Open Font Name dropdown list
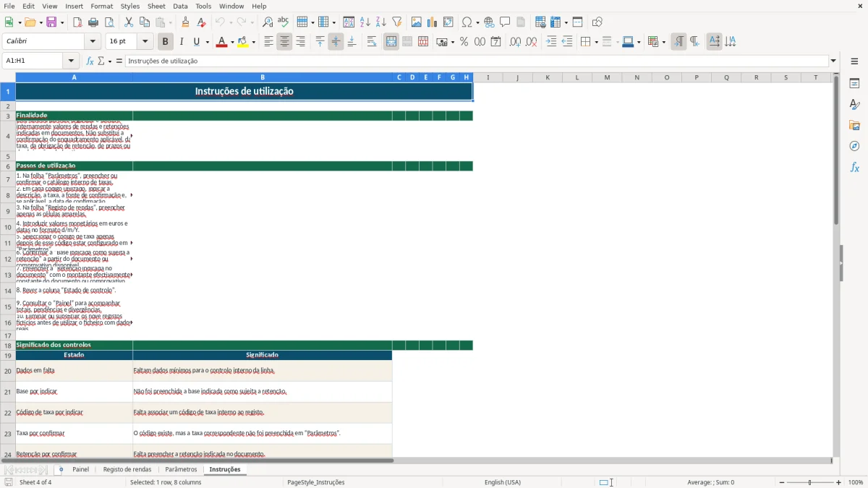 [93, 42]
